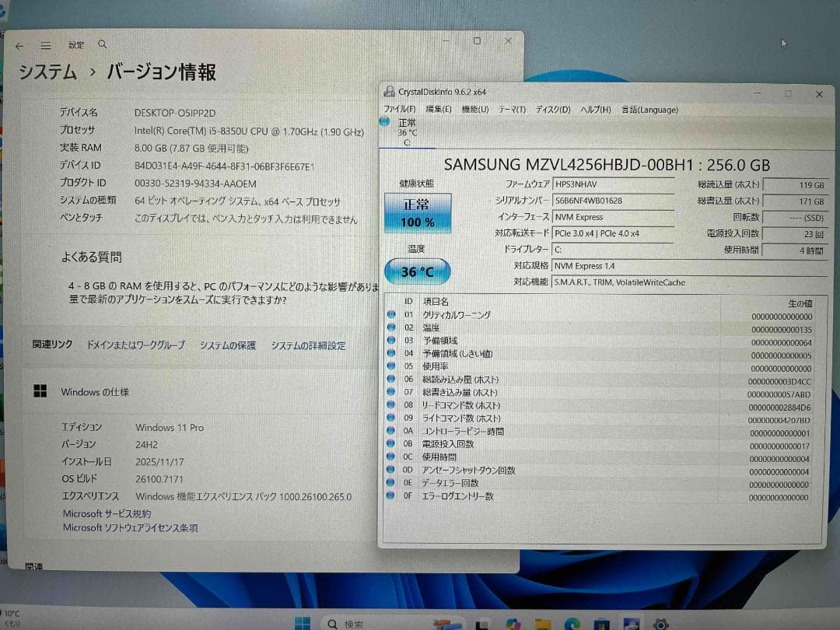Click the 電源投入回数 value 23 回
Image resolution: width=840 pixels, height=630 pixels.
(796, 234)
